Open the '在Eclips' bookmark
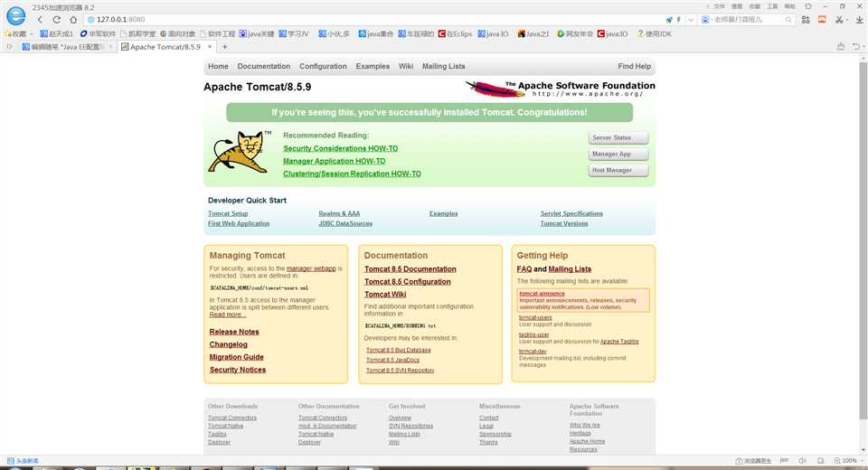The height and width of the screenshot is (470, 868). [x=455, y=33]
